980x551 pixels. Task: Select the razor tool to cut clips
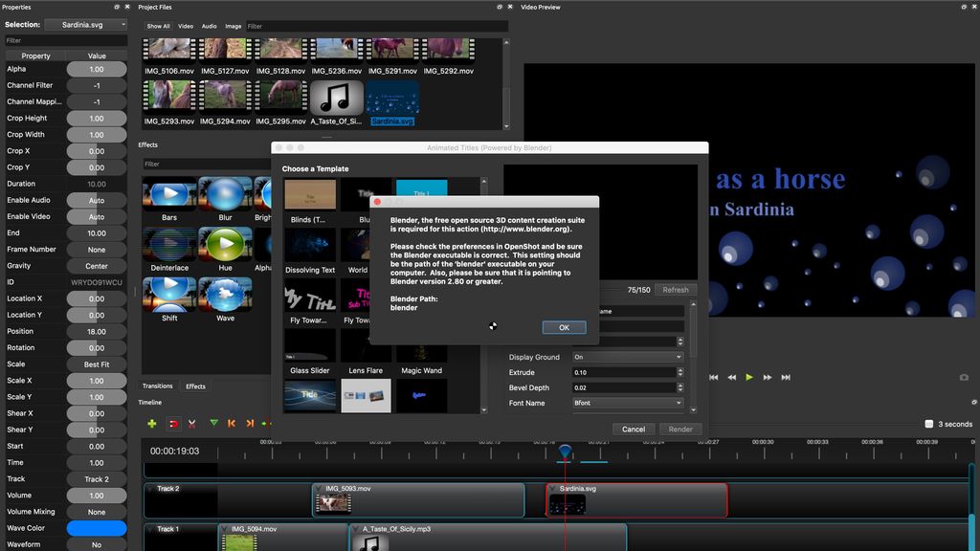coord(191,423)
